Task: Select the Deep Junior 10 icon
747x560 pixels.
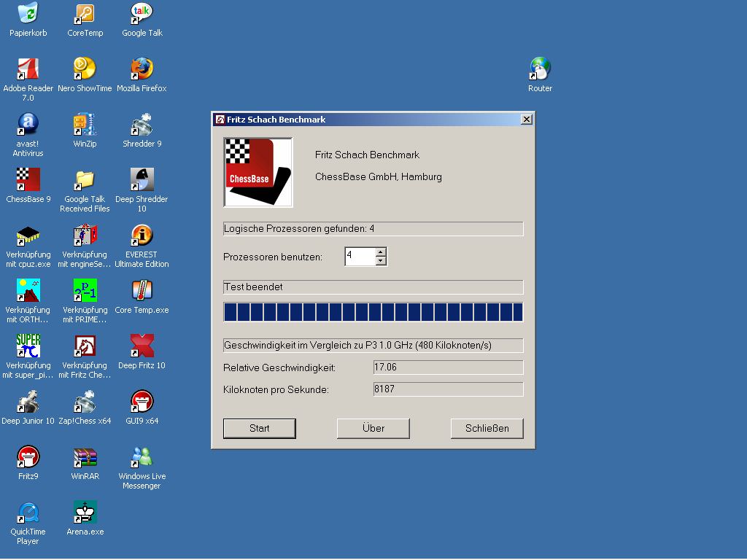Action: [x=28, y=401]
